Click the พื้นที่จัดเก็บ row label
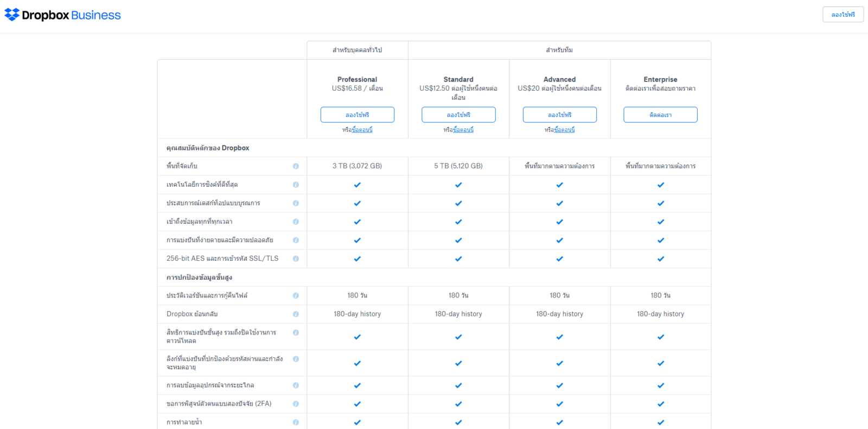Screen dimensions: 868x429 point(182,166)
